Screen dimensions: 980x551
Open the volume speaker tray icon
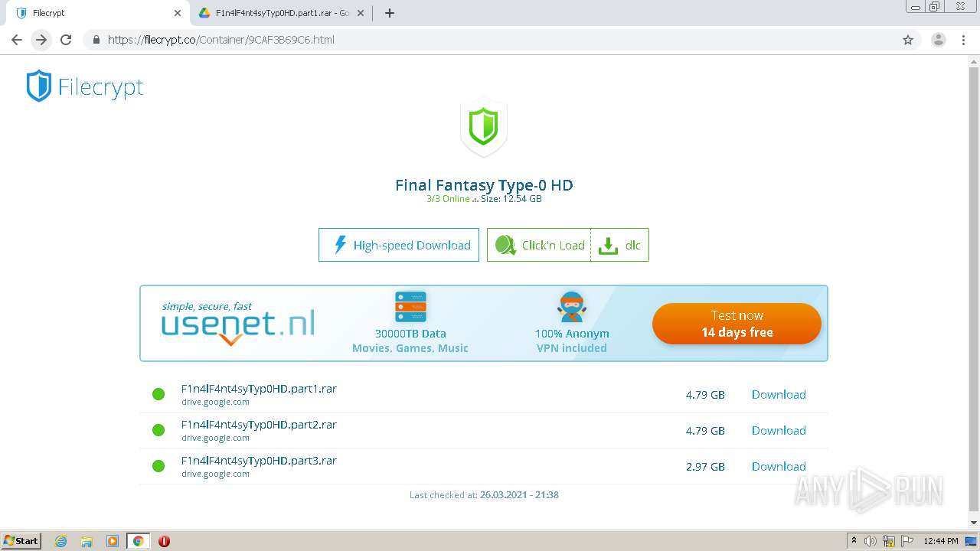click(871, 541)
